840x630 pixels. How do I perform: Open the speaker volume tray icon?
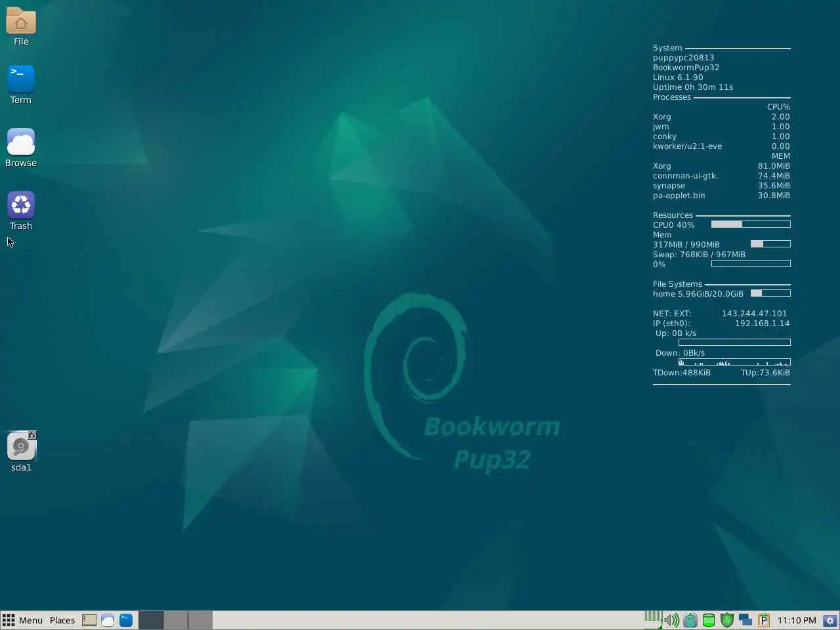pos(671,620)
